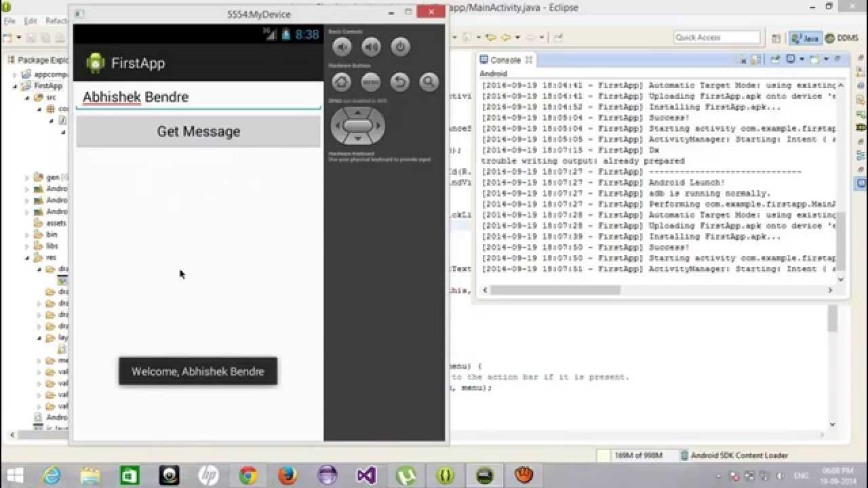
Task: Tap the emulator back hardware button
Action: tap(400, 82)
